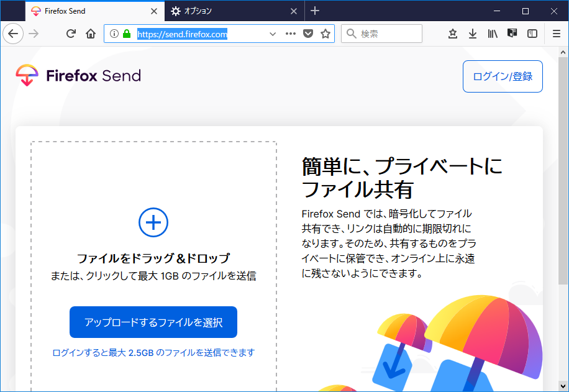Viewport: 569px width, 392px height.
Task: Open page actions three-dot menu
Action: tap(291, 34)
